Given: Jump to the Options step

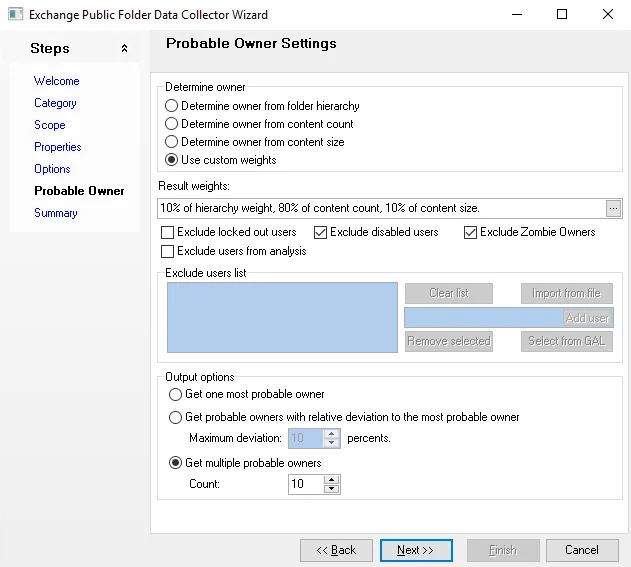Looking at the screenshot, I should [x=52, y=169].
